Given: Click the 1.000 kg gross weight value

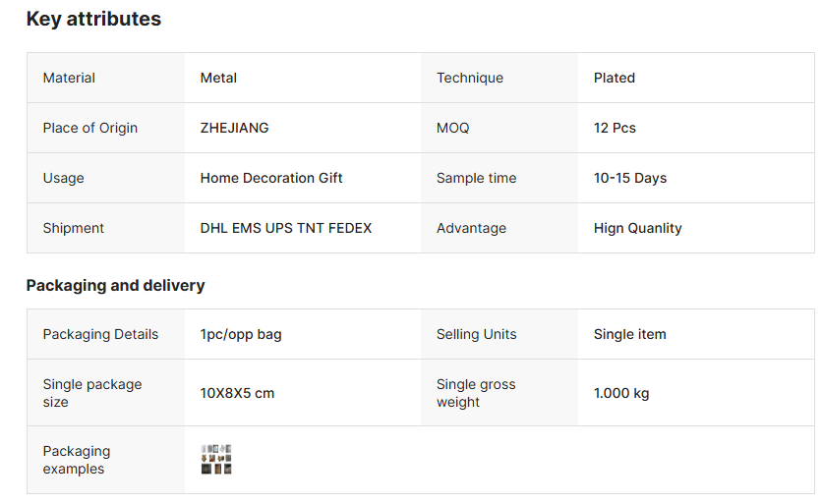Looking at the screenshot, I should [x=621, y=393].
